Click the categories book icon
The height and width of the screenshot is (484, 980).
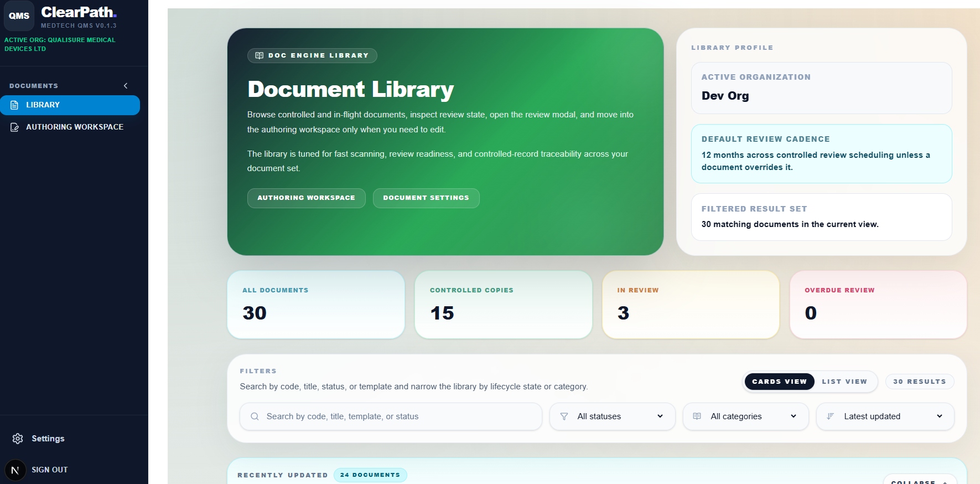click(x=697, y=416)
